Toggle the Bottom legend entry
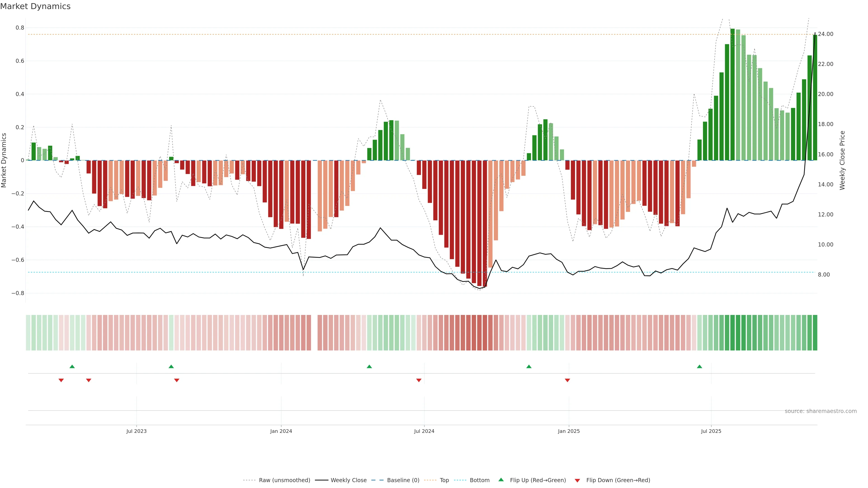Screen dimensions: 868x488 [x=479, y=480]
